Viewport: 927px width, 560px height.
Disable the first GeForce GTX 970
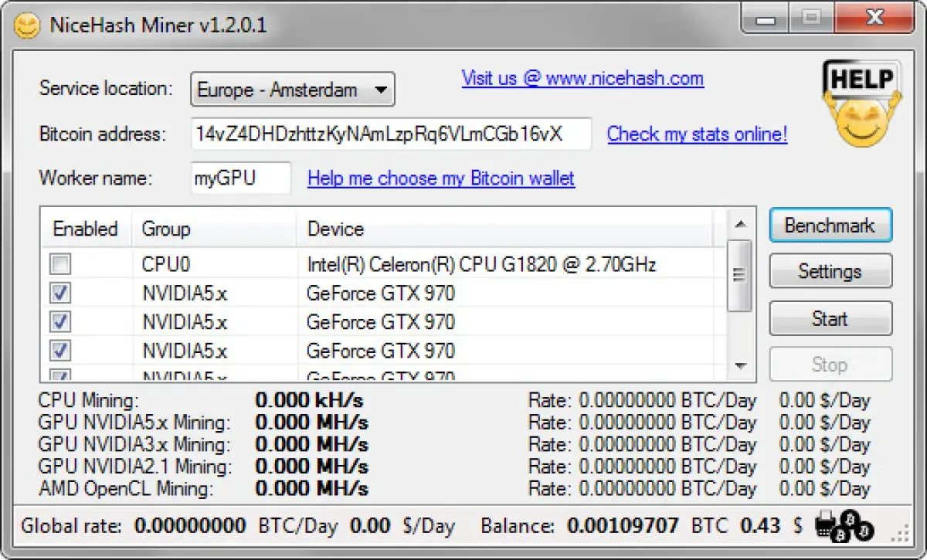[x=59, y=293]
